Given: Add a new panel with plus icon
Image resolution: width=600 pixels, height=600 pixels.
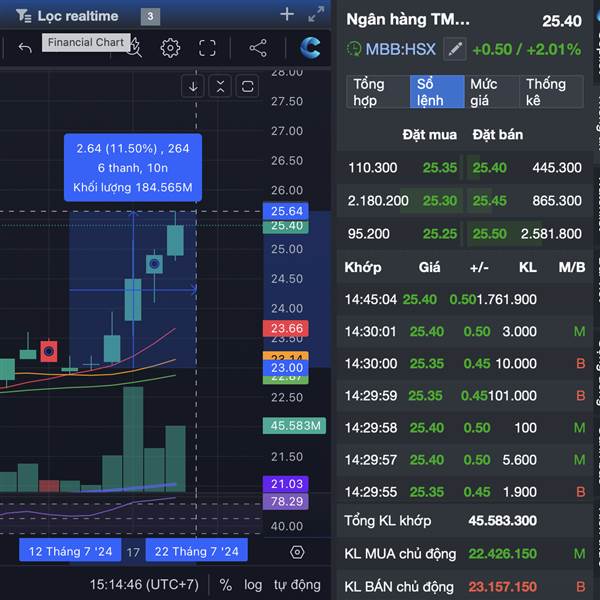Looking at the screenshot, I should [x=287, y=15].
